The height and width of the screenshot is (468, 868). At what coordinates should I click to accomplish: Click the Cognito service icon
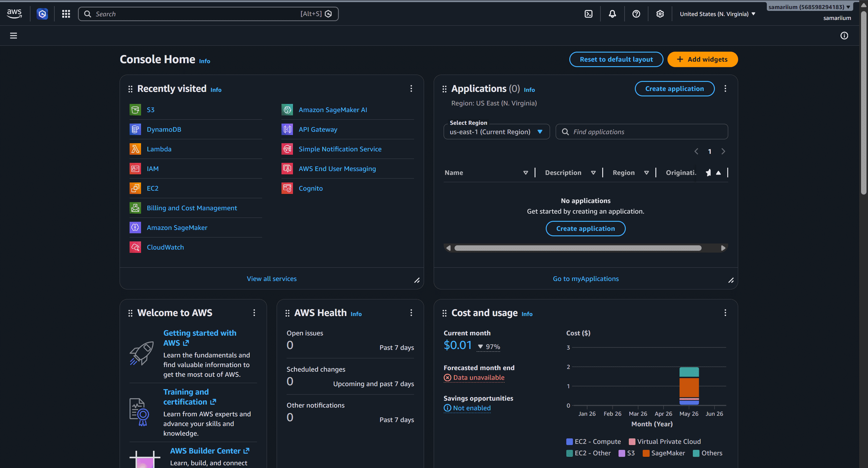(x=288, y=188)
